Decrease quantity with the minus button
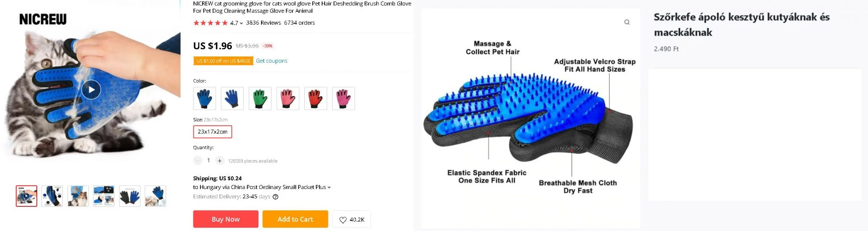This screenshot has width=868, height=231. tap(198, 161)
